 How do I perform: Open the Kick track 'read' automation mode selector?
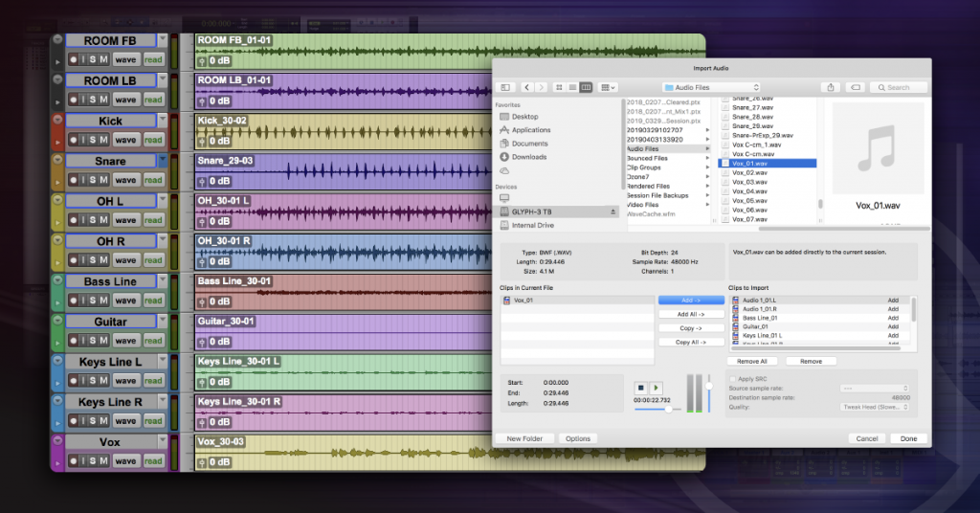click(153, 140)
